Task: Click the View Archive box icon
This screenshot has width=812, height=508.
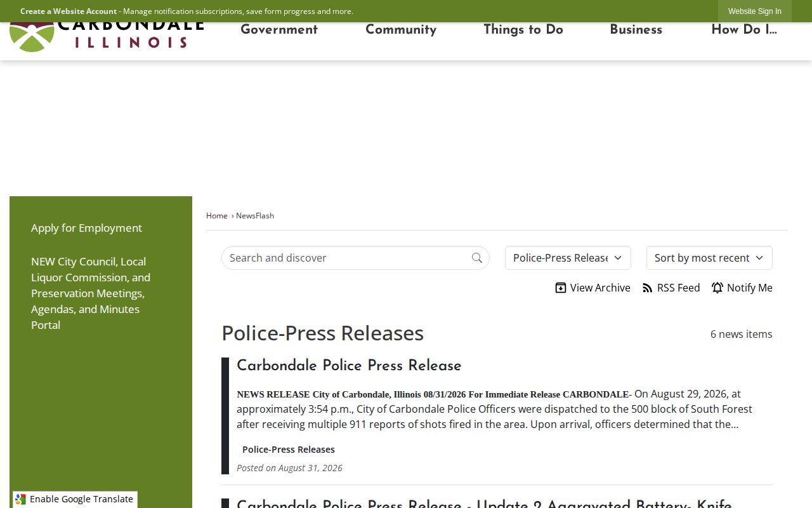Action: pyautogui.click(x=561, y=288)
